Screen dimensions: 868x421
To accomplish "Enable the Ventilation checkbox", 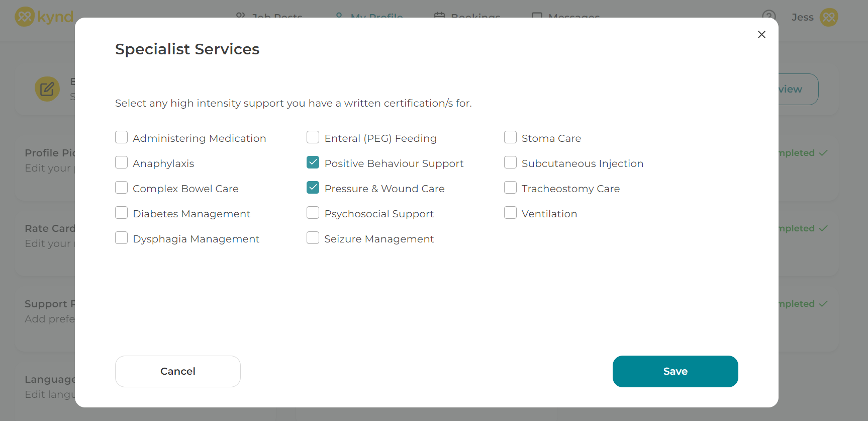I will coord(510,213).
